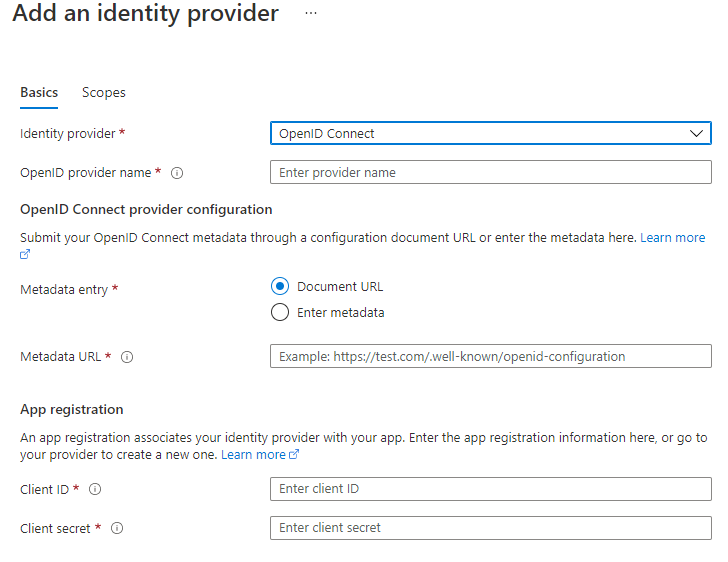This screenshot has width=728, height=562.
Task: Focus the Enter provider name field
Action: coord(490,173)
